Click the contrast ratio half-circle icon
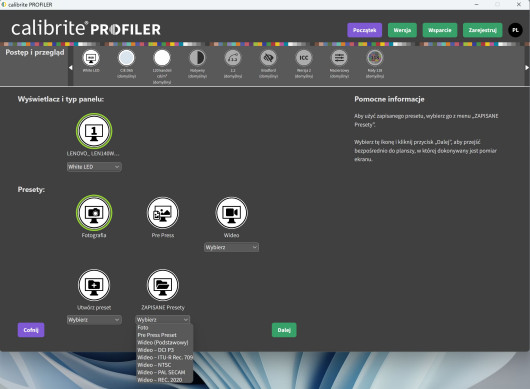This screenshot has width=530, height=389. pos(197,58)
